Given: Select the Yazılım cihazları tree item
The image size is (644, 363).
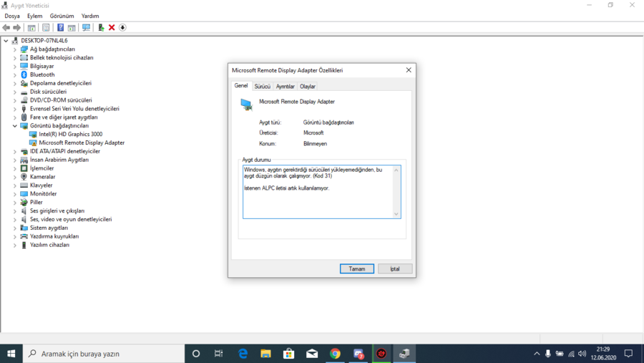Looking at the screenshot, I should tap(49, 245).
